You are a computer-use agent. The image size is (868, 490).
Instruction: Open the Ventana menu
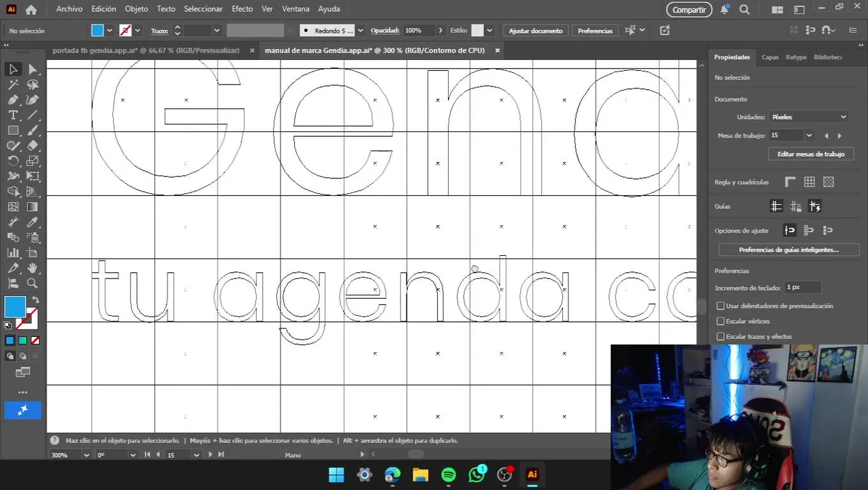[x=295, y=9]
